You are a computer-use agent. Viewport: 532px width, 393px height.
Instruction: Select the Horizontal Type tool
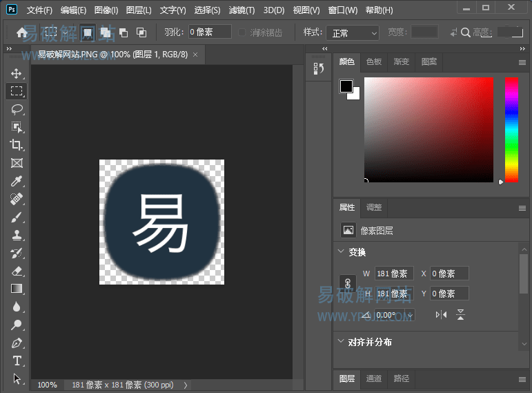(x=17, y=361)
